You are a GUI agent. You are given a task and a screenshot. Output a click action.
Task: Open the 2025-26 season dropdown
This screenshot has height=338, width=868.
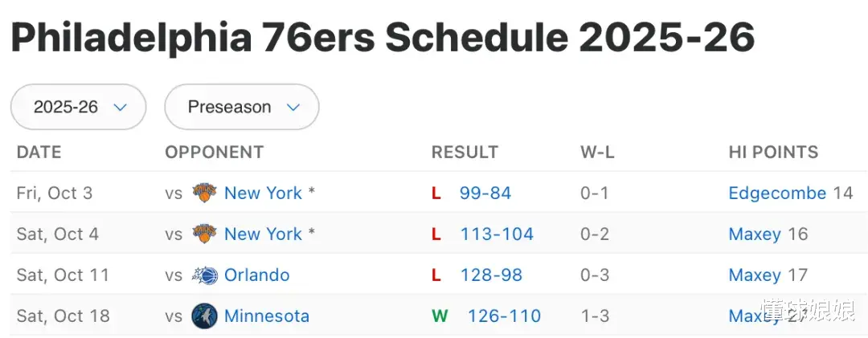click(79, 107)
